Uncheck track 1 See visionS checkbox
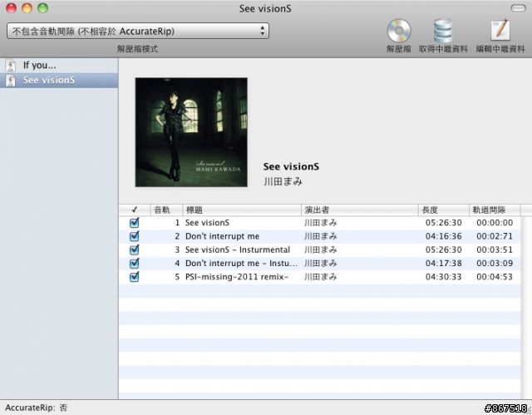Image resolution: width=532 pixels, height=415 pixels. [x=135, y=223]
